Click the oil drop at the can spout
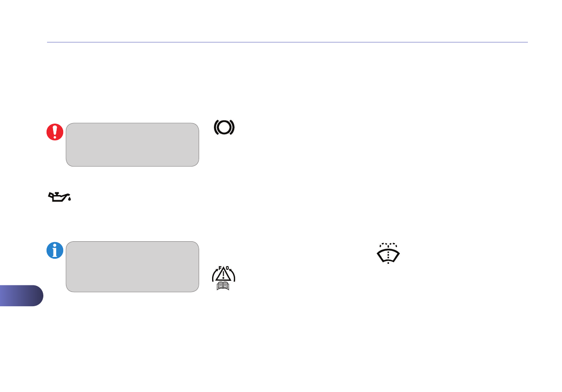 (x=69, y=200)
